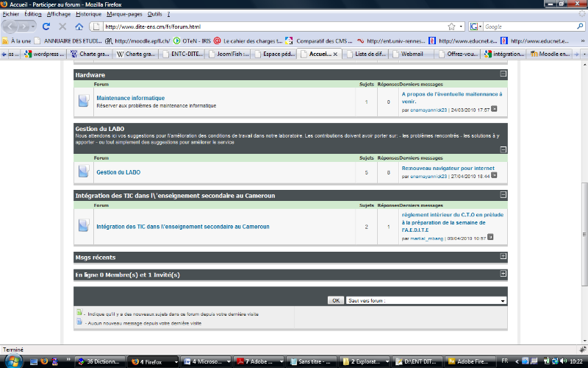Open the list all tabs dropdown
This screenshot has width=588, height=368.
[x=584, y=54]
